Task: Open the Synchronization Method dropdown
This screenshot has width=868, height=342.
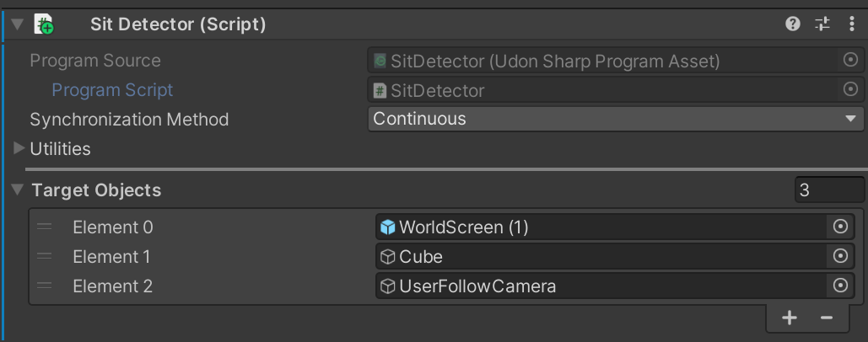Action: coord(616,119)
